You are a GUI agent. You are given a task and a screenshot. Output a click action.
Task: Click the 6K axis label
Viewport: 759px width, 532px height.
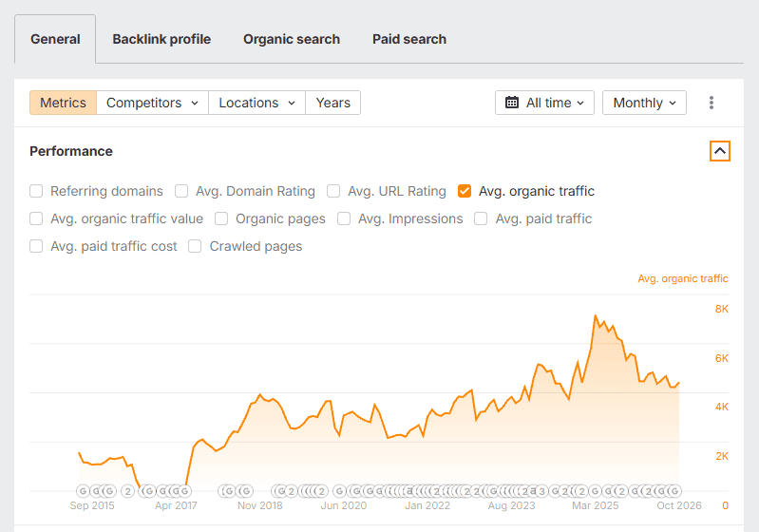(x=722, y=358)
